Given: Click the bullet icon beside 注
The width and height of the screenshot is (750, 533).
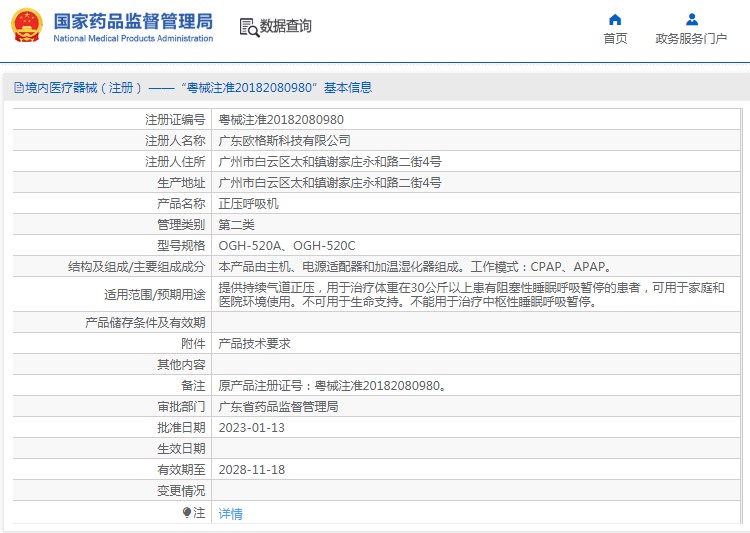Looking at the screenshot, I should pyautogui.click(x=187, y=512).
